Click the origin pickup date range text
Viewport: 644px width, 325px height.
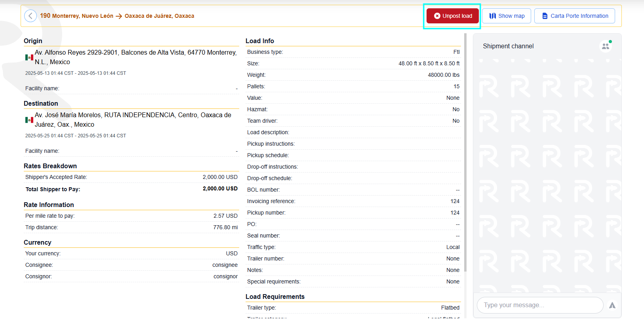point(76,73)
